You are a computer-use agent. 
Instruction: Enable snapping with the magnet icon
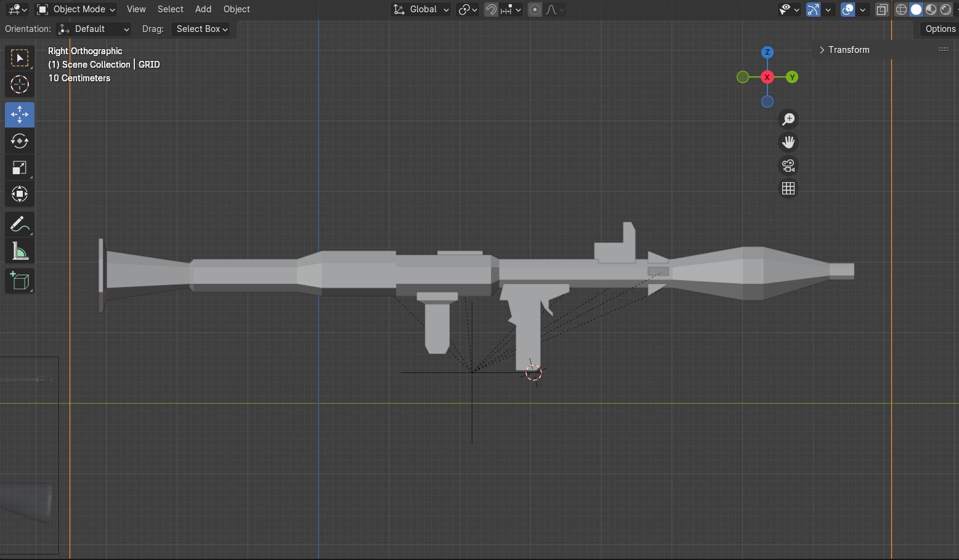pyautogui.click(x=491, y=9)
